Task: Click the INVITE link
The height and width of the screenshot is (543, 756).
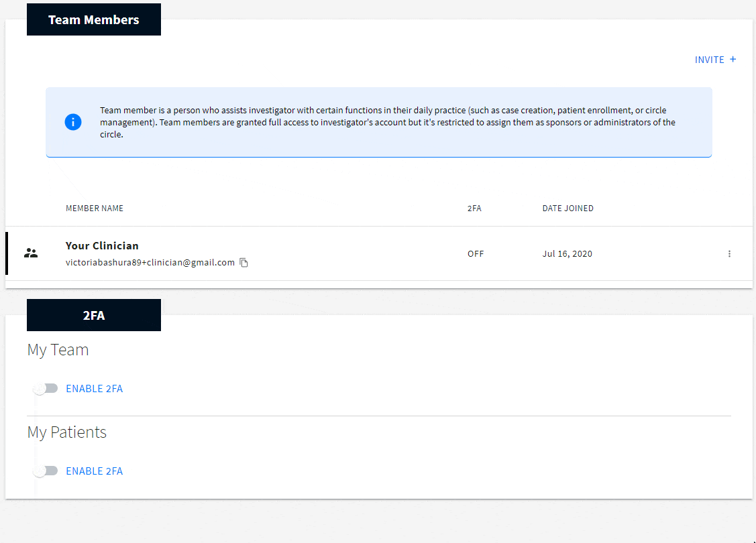Action: (x=709, y=60)
